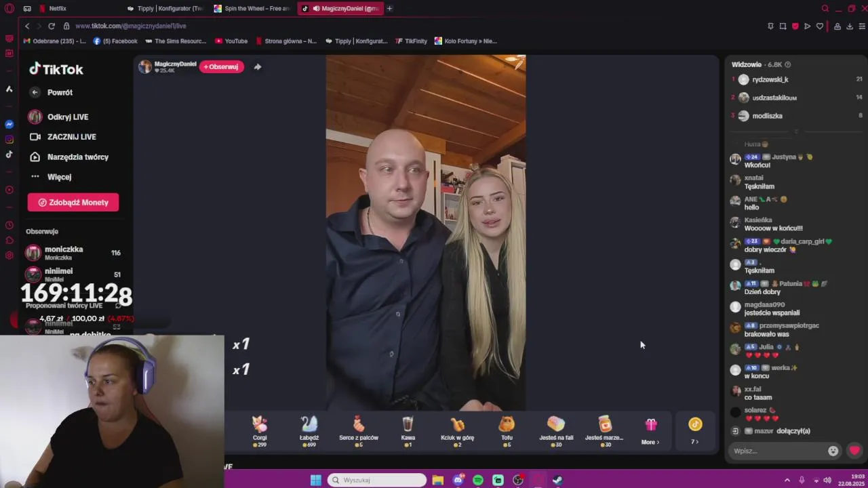868x488 pixels.
Task: Open Spotify from the taskbar
Action: click(478, 480)
